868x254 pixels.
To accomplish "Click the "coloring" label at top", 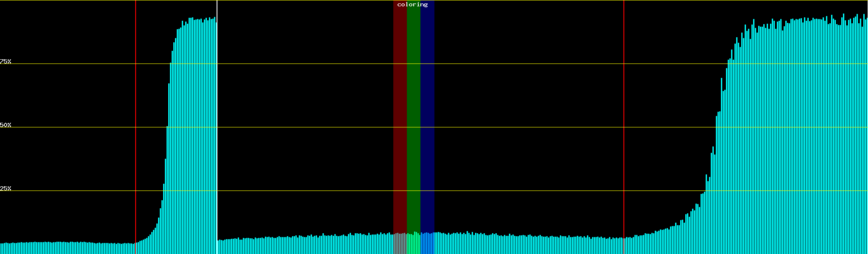I will [412, 5].
